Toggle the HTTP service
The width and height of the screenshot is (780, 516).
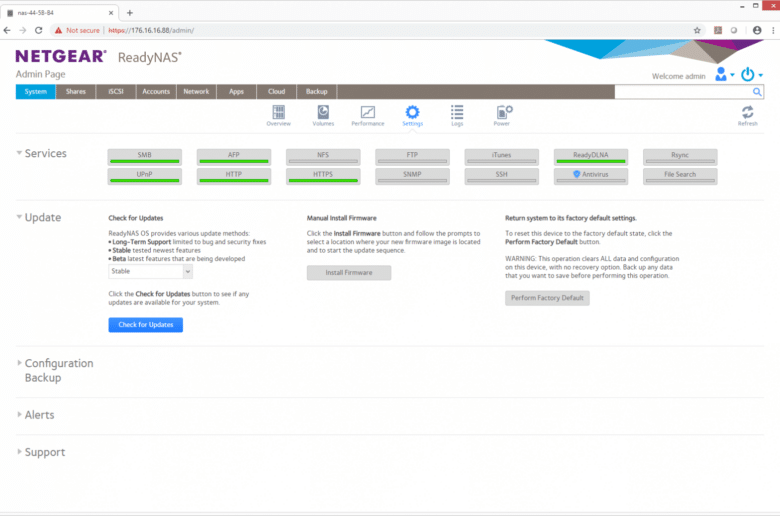[234, 177]
